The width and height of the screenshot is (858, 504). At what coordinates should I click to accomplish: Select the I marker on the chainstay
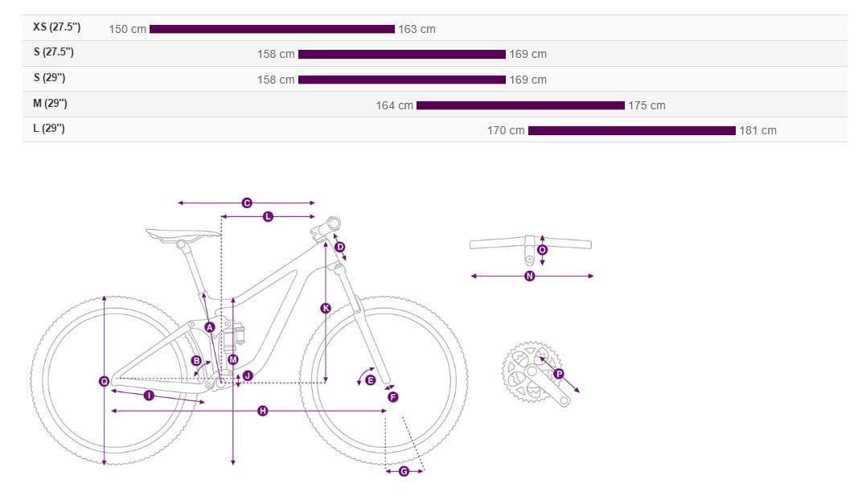click(149, 395)
